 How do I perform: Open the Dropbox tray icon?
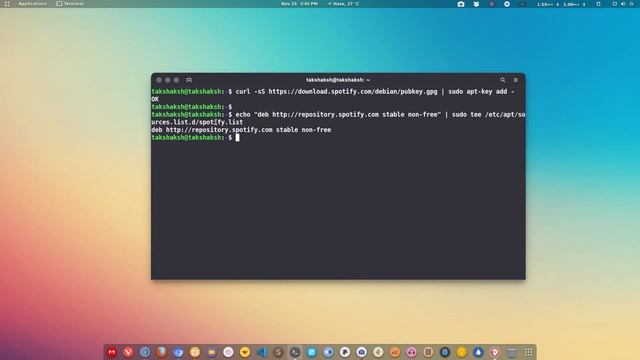(476, 4)
